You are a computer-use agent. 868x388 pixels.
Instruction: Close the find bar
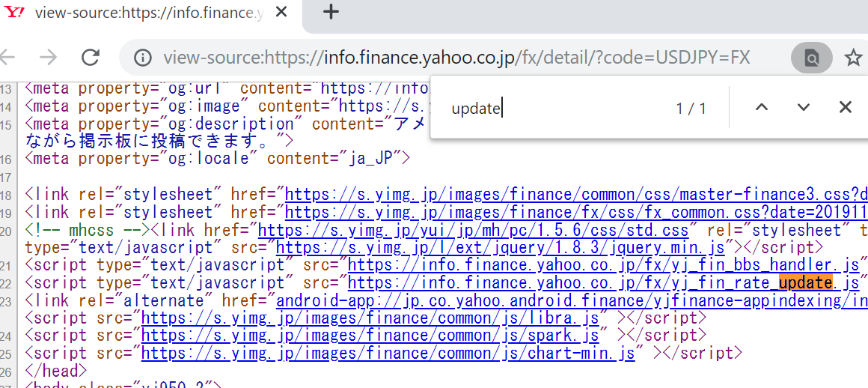tap(845, 108)
